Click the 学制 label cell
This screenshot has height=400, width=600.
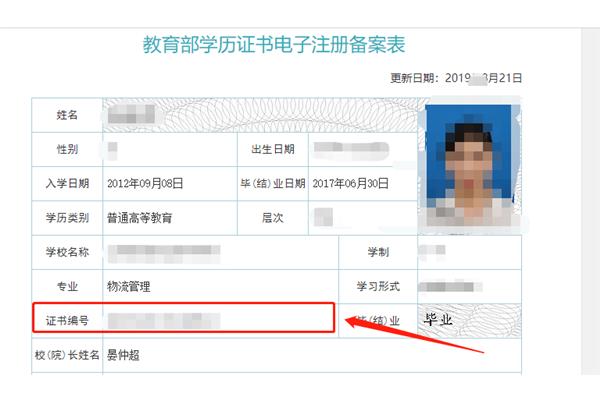[x=378, y=252]
